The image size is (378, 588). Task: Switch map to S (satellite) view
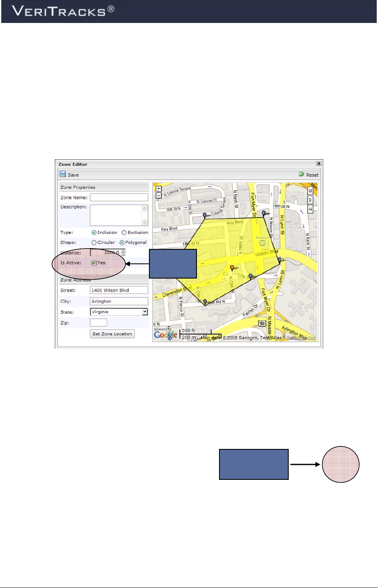(x=310, y=200)
